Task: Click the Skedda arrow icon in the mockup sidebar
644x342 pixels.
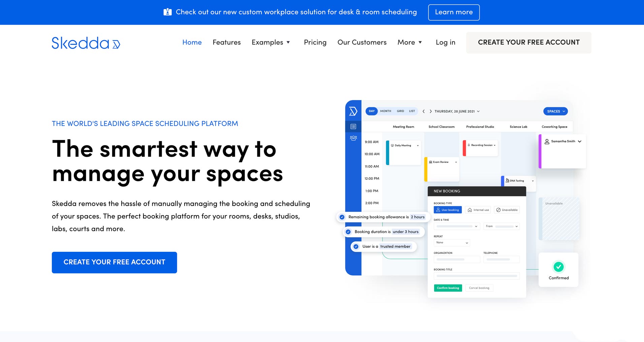Action: click(353, 111)
